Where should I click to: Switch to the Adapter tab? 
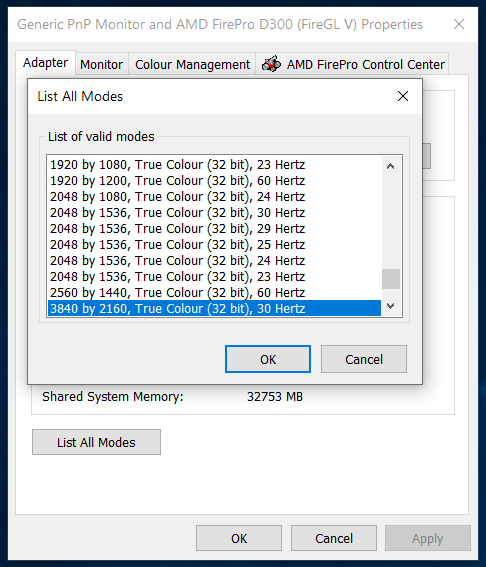click(46, 63)
